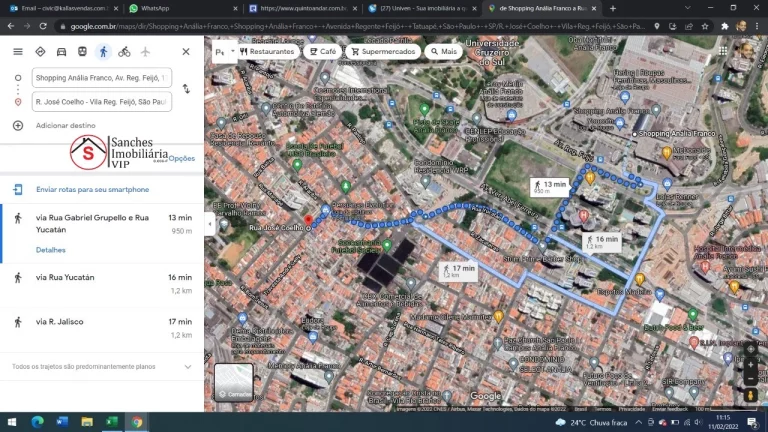Select walking directions mode

pyautogui.click(x=103, y=51)
